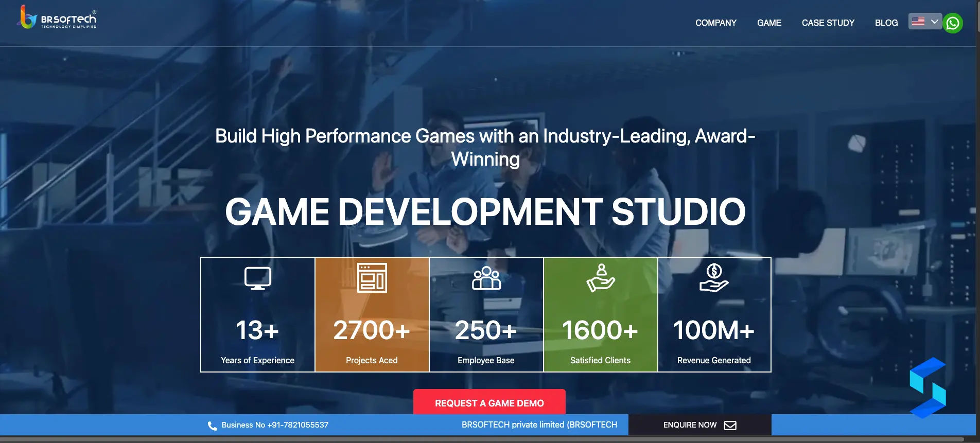Click the 'Employee Base' label
Viewport: 980px width, 443px height.
[486, 360]
